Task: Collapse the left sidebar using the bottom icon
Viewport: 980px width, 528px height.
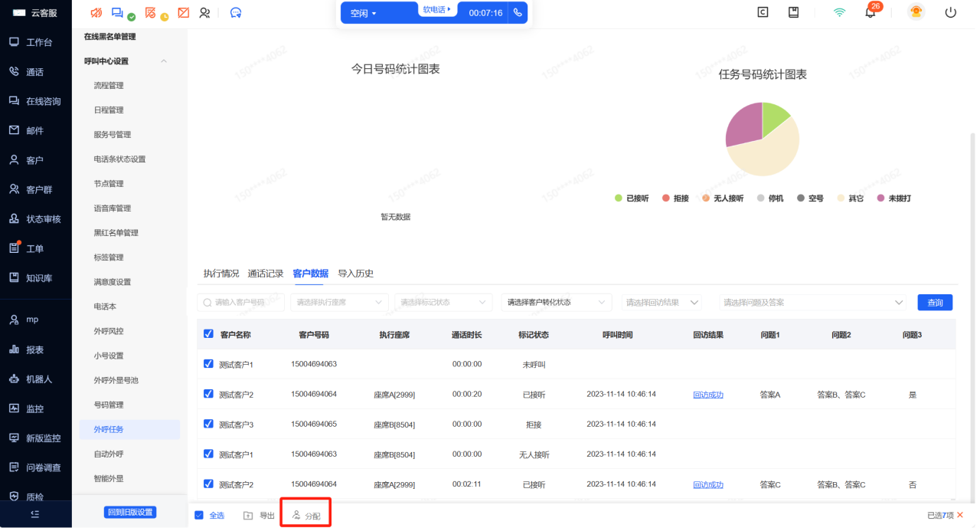Action: coord(35,513)
